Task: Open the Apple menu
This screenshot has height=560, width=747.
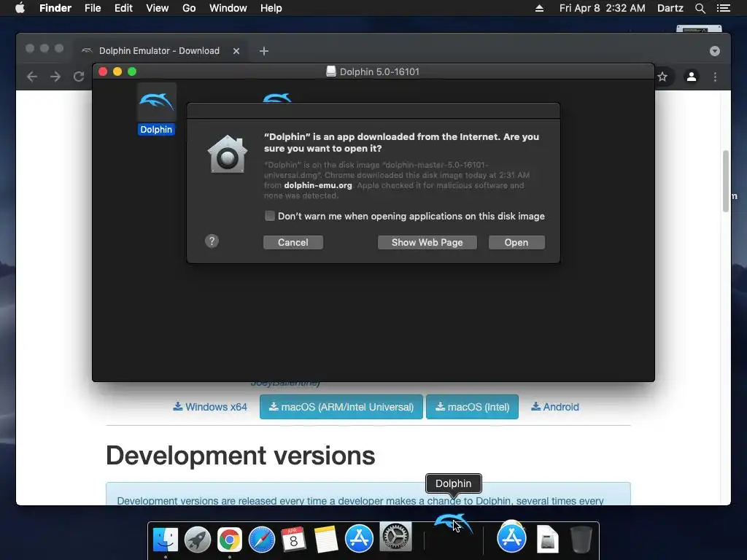Action: pyautogui.click(x=20, y=8)
